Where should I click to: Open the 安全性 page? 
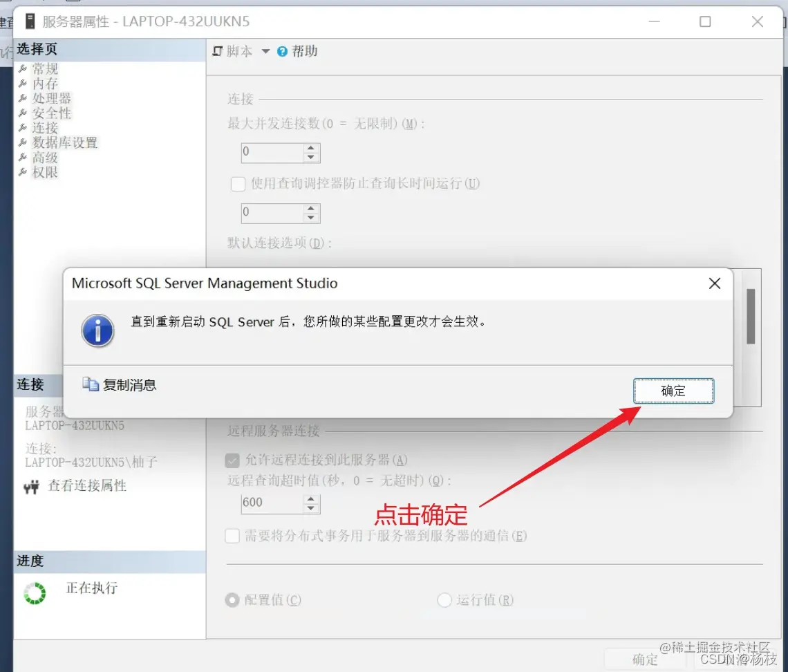point(52,113)
